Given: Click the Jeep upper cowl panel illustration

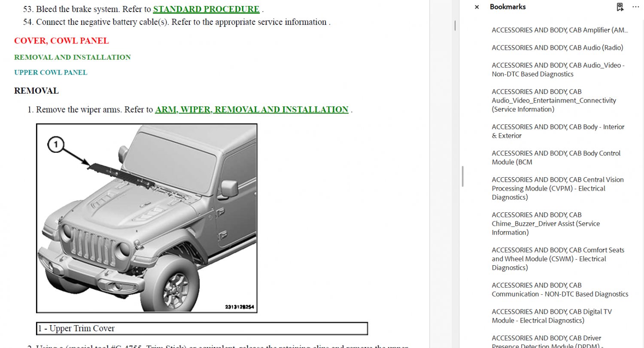Looking at the screenshot, I should (x=147, y=218).
